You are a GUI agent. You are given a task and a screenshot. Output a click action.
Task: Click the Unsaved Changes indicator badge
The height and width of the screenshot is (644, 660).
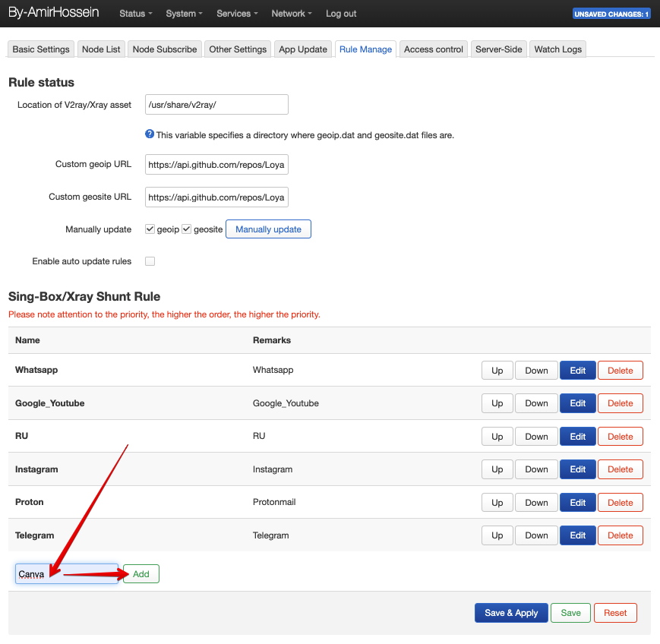pyautogui.click(x=611, y=14)
